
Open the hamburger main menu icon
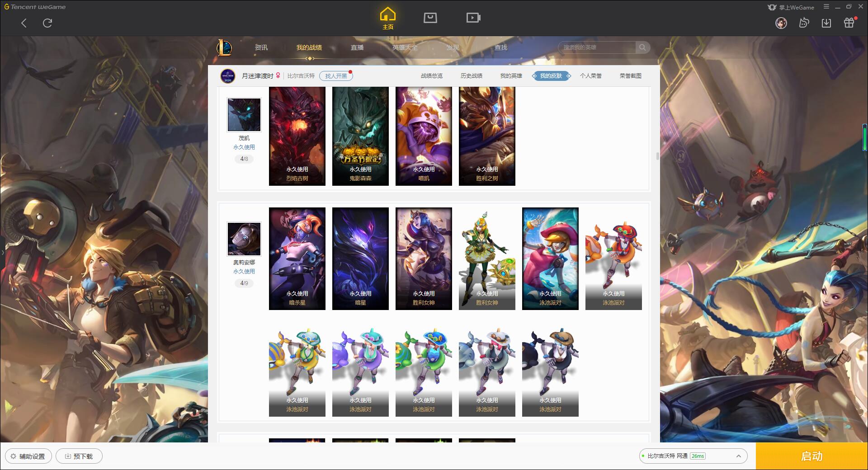(x=826, y=7)
